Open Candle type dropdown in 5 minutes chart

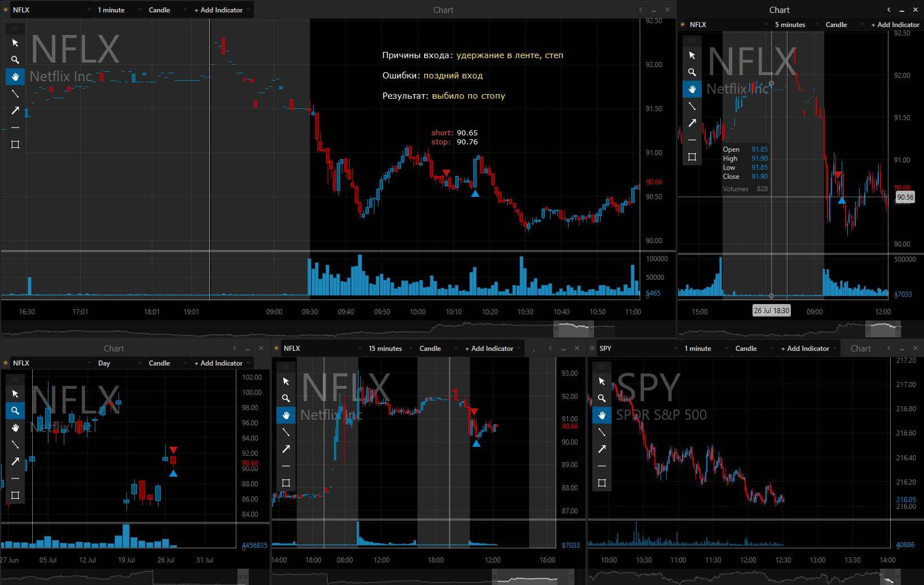(x=844, y=25)
